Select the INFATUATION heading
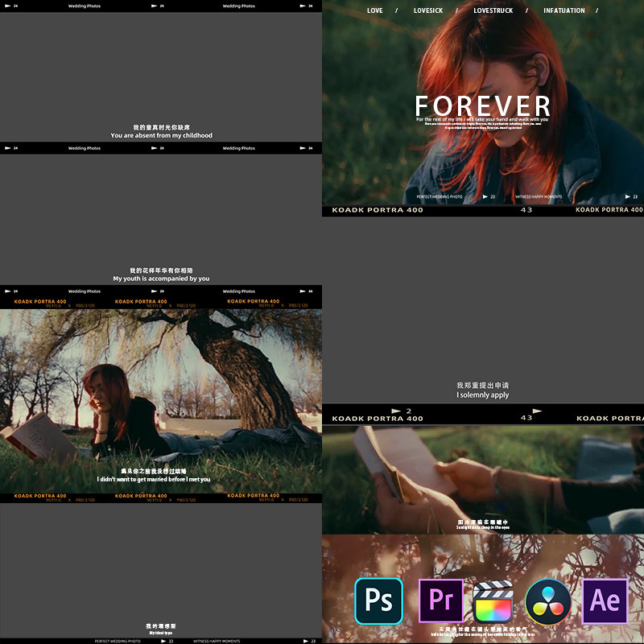 coord(564,10)
